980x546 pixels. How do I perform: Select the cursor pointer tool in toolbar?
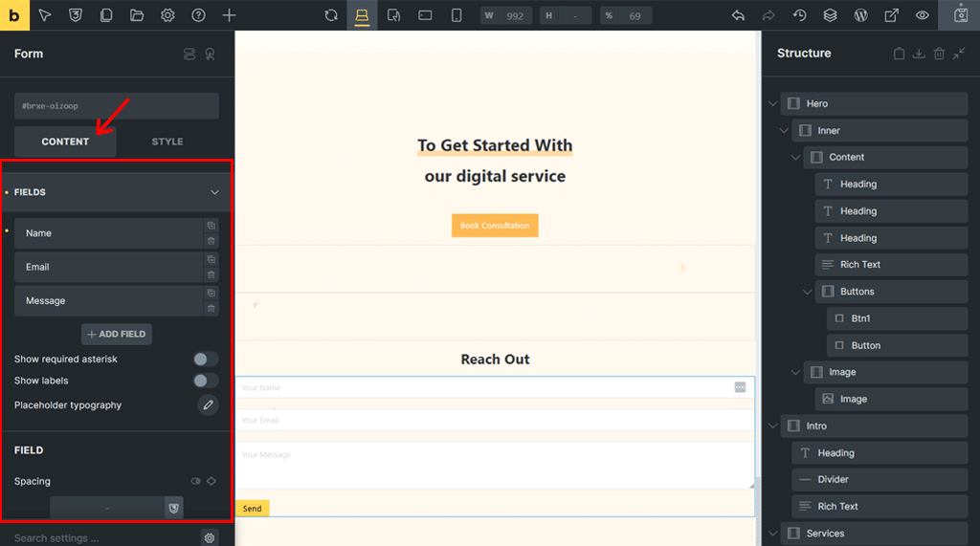point(45,15)
